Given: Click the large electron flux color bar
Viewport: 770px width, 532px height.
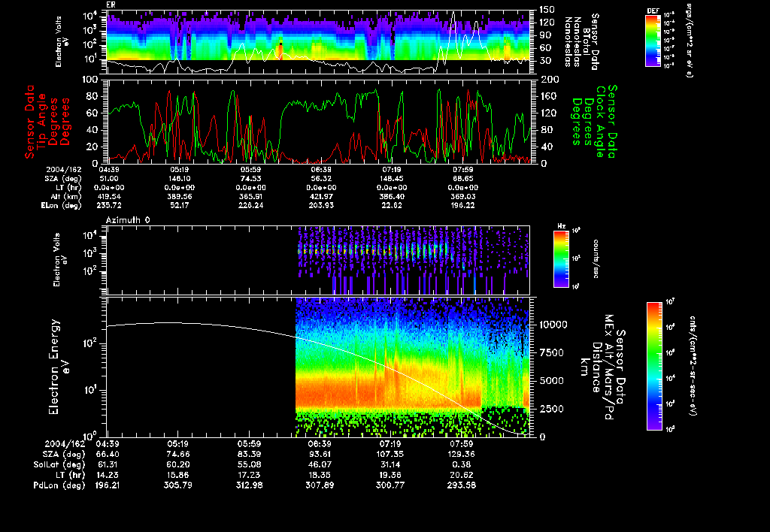Looking at the screenshot, I should (x=653, y=366).
